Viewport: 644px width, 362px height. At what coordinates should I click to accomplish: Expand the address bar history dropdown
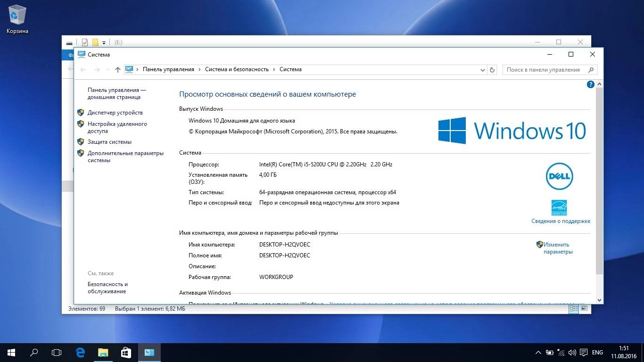click(482, 70)
